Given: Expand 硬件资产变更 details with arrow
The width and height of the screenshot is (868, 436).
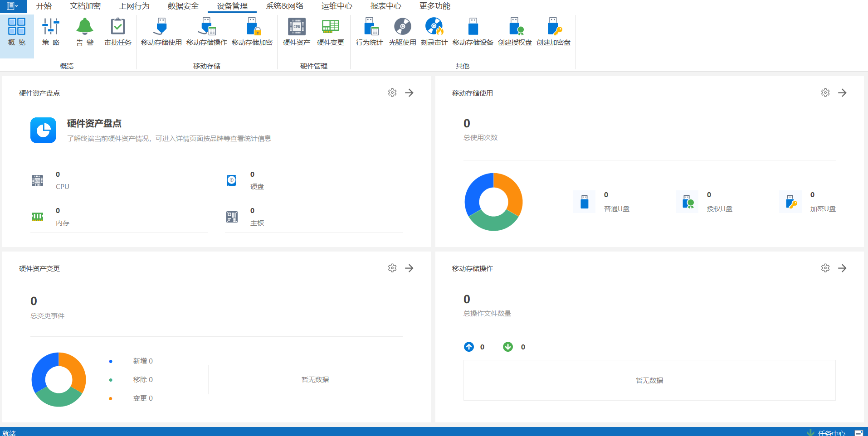Looking at the screenshot, I should (x=409, y=268).
